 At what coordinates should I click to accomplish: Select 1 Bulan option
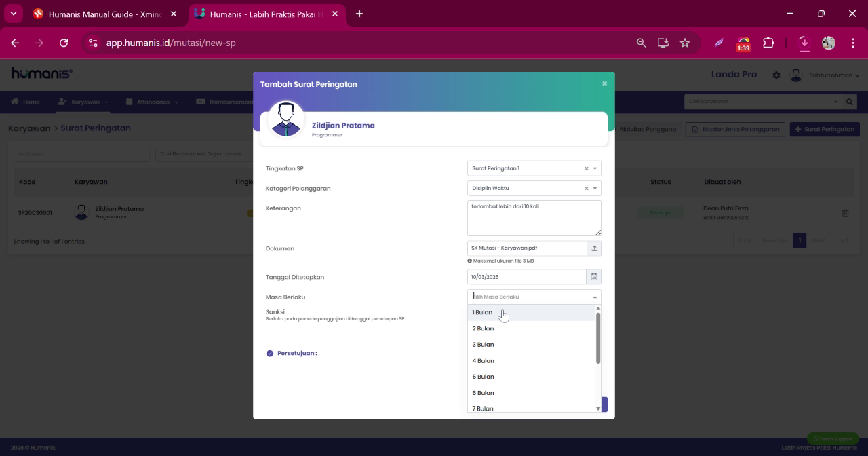531,313
